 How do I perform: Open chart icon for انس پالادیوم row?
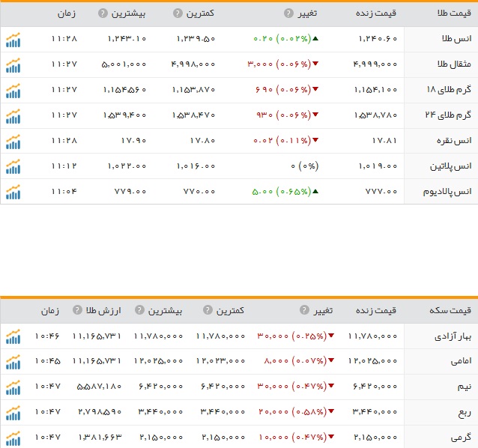coord(13,192)
